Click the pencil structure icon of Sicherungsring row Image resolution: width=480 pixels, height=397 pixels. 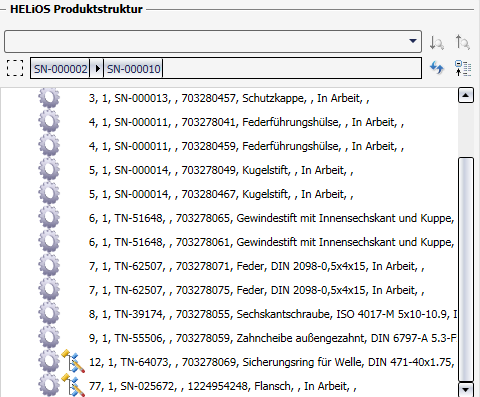pyautogui.click(x=73, y=361)
